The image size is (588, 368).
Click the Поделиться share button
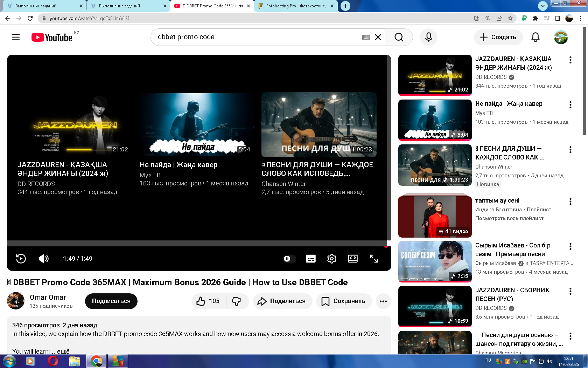282,301
